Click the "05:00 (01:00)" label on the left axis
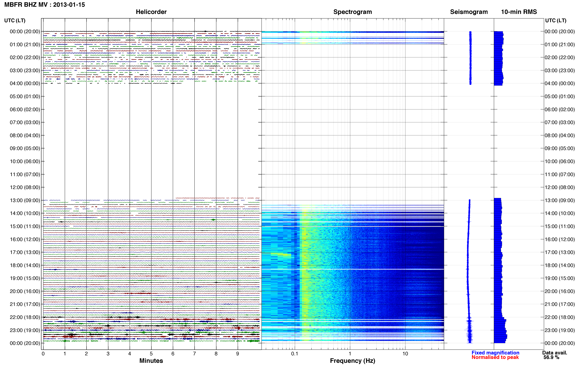The height and width of the screenshot is (368, 588). pos(25,96)
